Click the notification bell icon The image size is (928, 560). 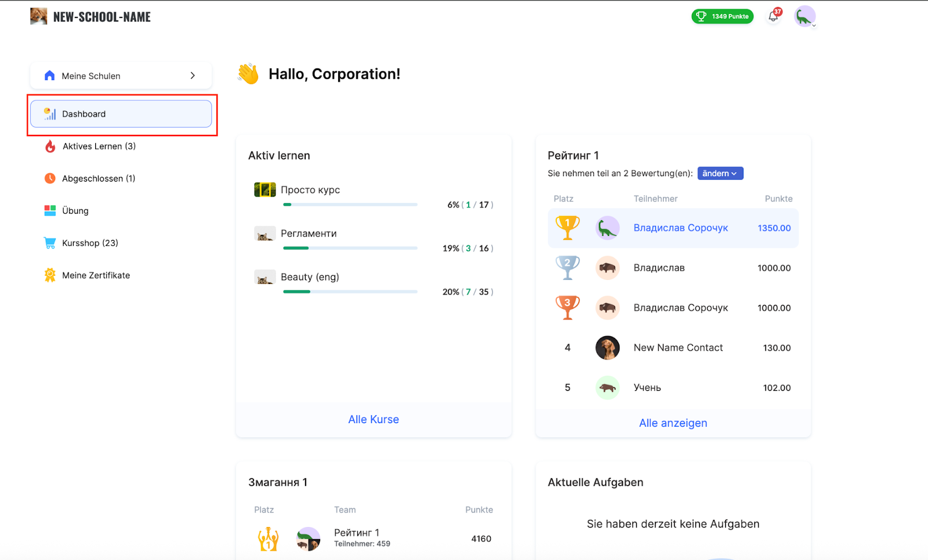(x=773, y=17)
